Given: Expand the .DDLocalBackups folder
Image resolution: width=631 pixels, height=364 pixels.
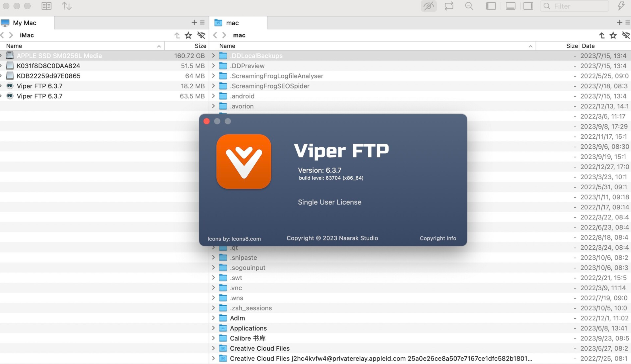Looking at the screenshot, I should [213, 55].
